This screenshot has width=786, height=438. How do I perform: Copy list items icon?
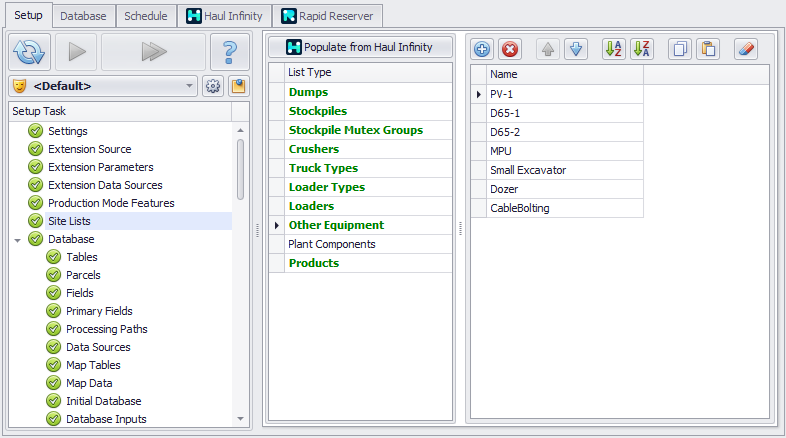click(680, 49)
